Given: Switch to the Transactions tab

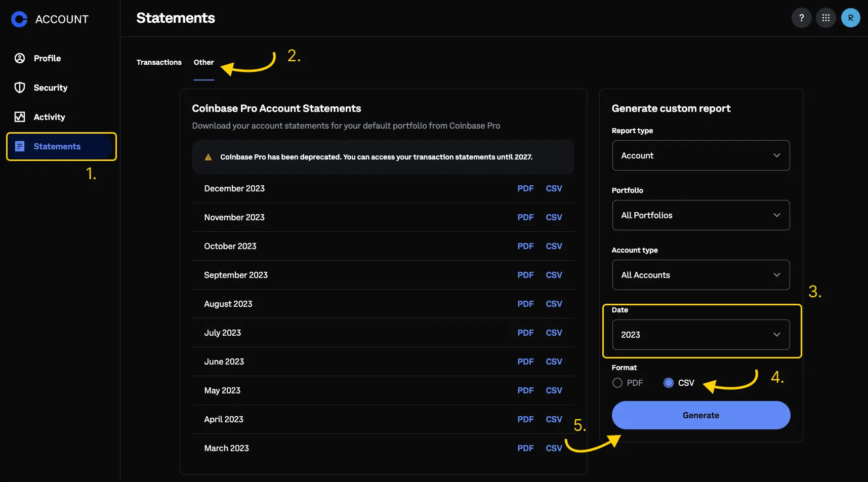Looking at the screenshot, I should tap(159, 62).
